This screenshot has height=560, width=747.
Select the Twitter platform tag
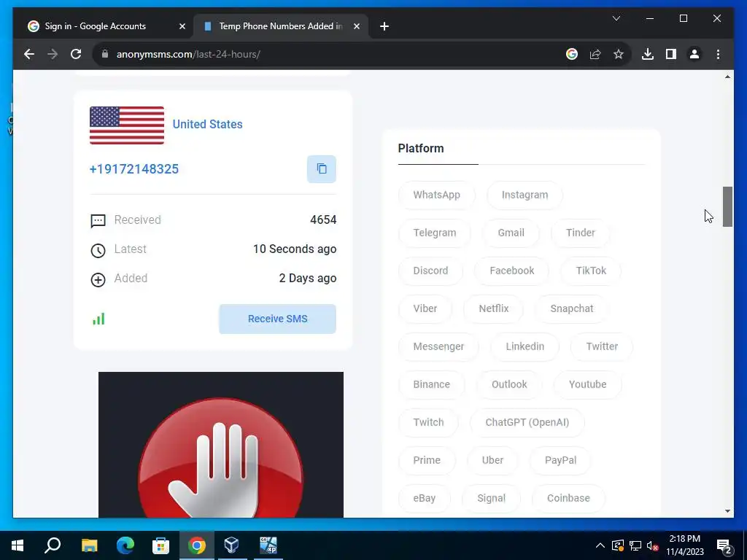click(602, 346)
